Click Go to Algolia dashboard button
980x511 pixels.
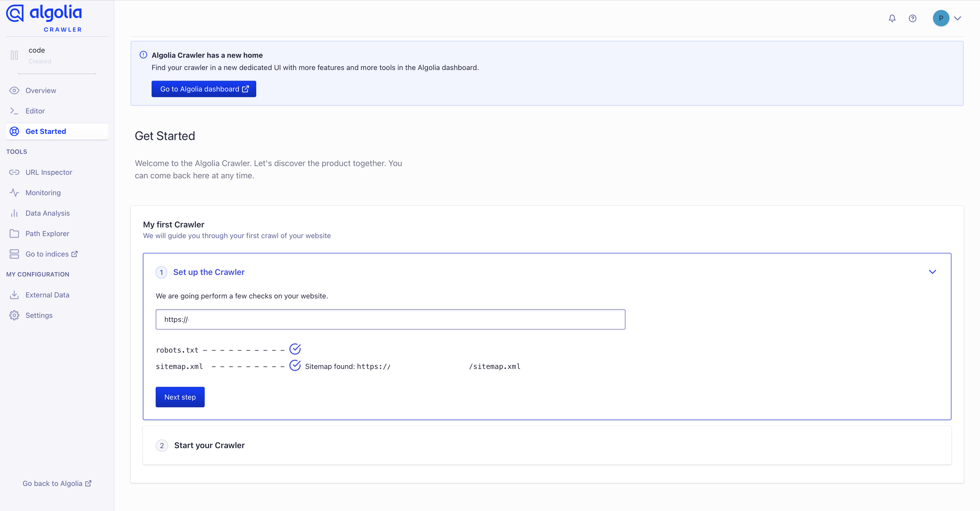click(204, 89)
